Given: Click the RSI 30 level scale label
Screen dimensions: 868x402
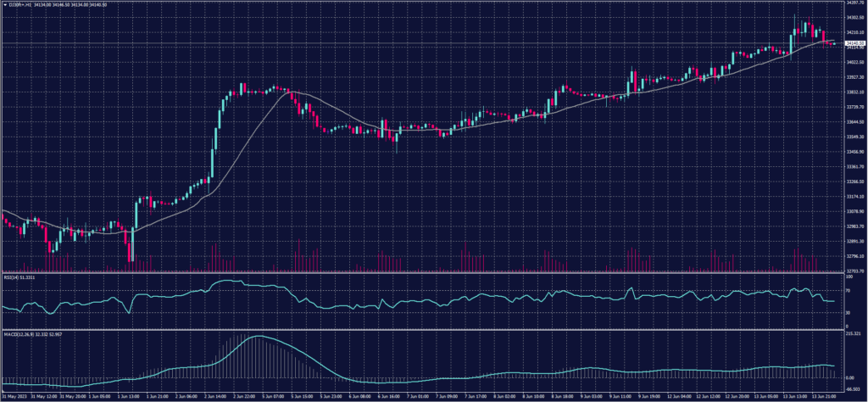Looking at the screenshot, I should [848, 313].
